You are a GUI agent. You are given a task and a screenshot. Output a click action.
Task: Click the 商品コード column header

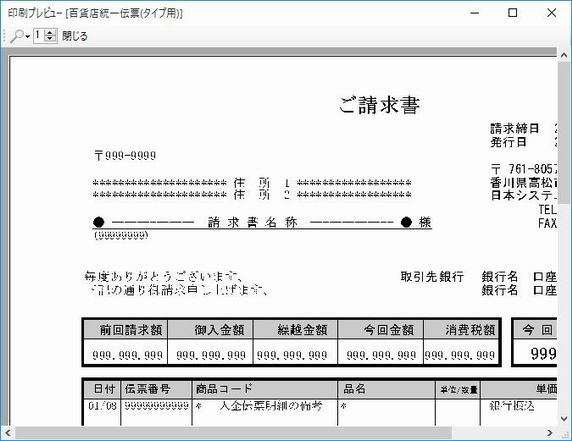pyautogui.click(x=264, y=389)
